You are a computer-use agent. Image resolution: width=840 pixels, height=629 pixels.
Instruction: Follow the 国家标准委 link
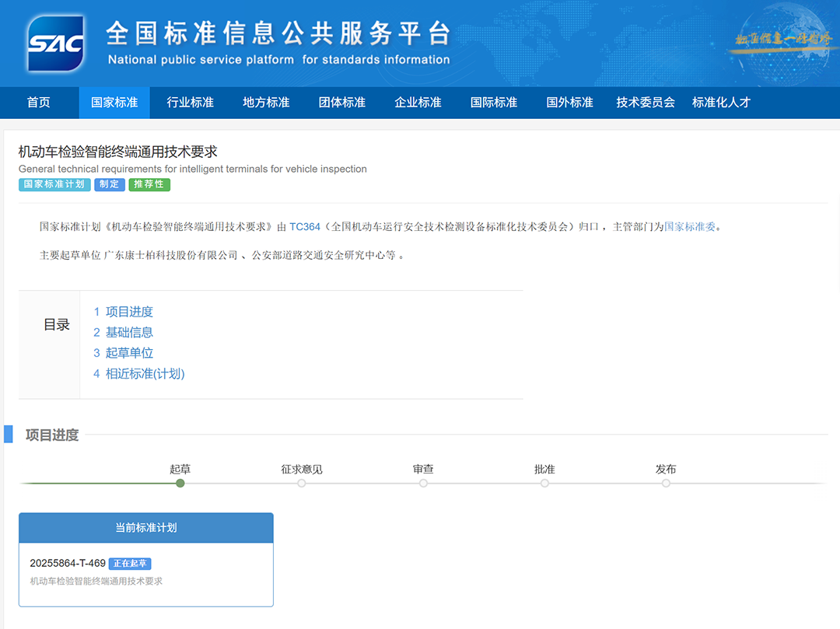[x=691, y=226]
